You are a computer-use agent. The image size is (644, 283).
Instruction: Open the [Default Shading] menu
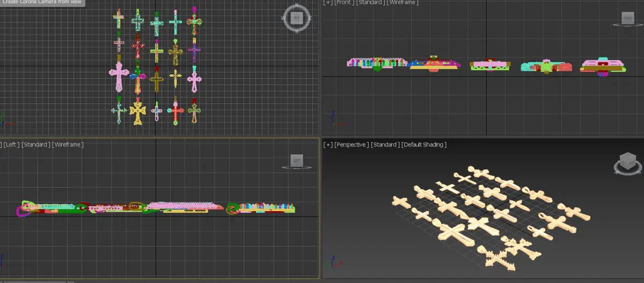click(x=424, y=145)
